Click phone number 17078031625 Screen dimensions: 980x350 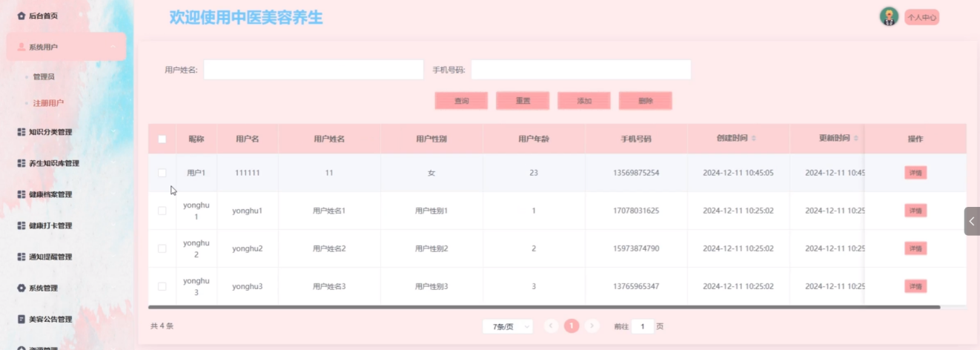tap(636, 211)
